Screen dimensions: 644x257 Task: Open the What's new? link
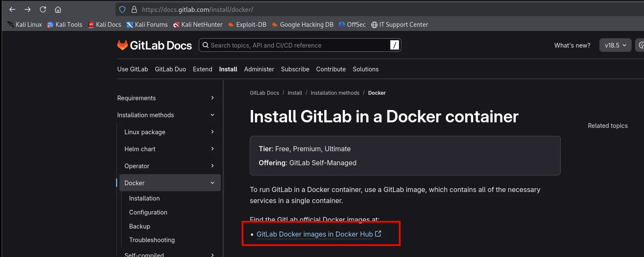(572, 45)
